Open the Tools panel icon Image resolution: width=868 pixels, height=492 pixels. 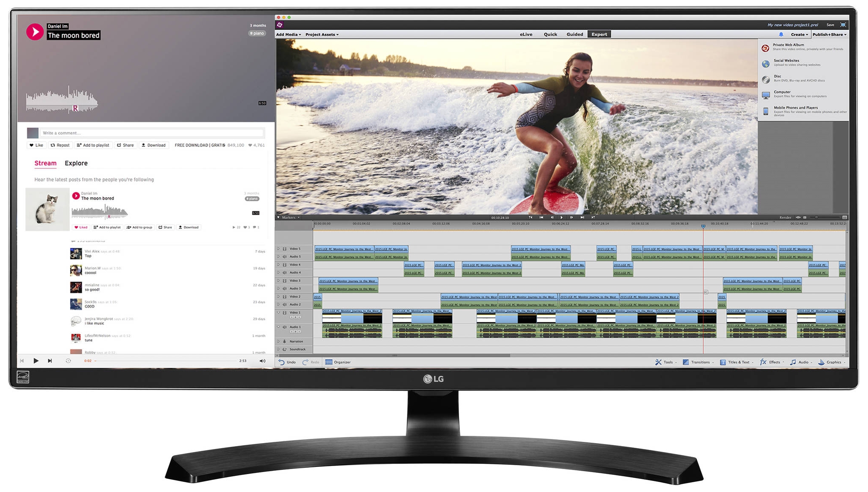[x=658, y=362]
